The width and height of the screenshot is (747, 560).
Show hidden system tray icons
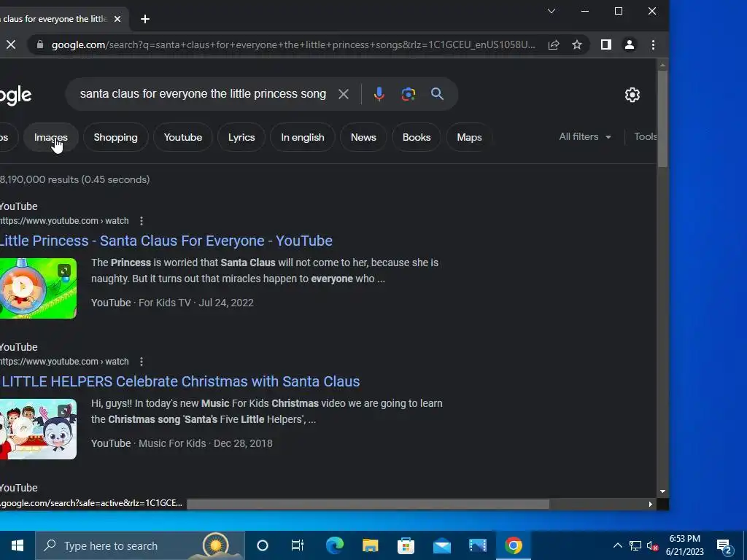click(617, 545)
